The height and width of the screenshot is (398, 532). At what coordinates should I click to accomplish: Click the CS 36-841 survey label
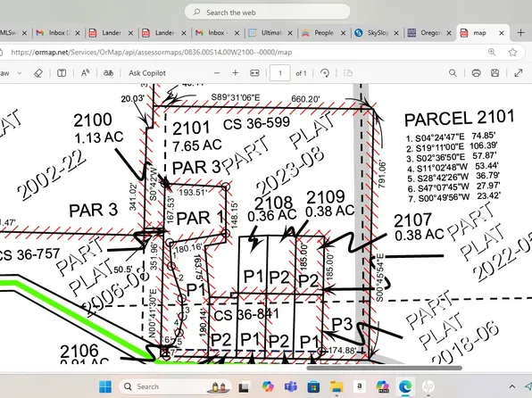click(246, 315)
